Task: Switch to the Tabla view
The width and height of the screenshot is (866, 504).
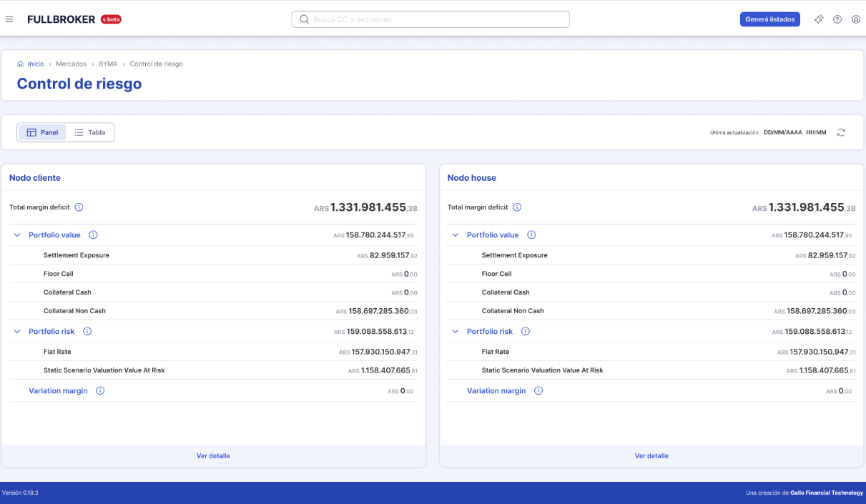Action: pos(90,132)
